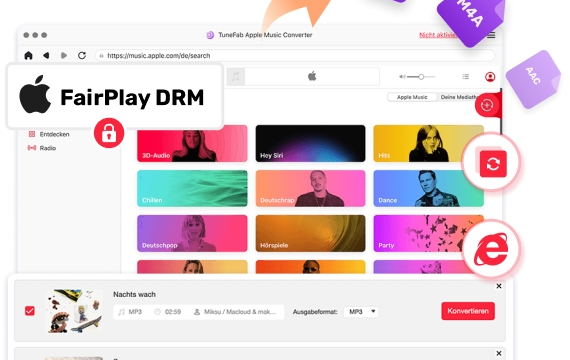Open the Party category tile
Screen dimensions: 570x360
[429, 233]
